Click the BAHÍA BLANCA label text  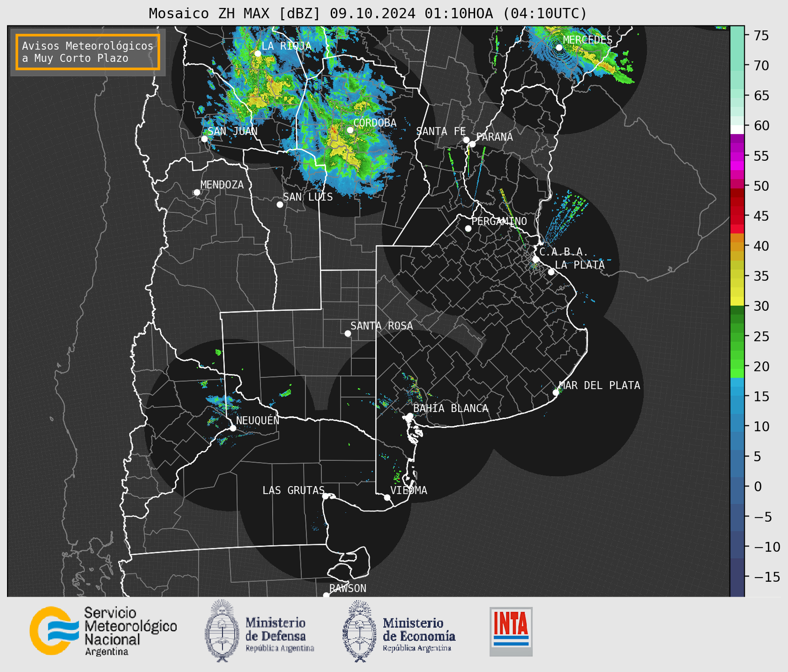451,408
